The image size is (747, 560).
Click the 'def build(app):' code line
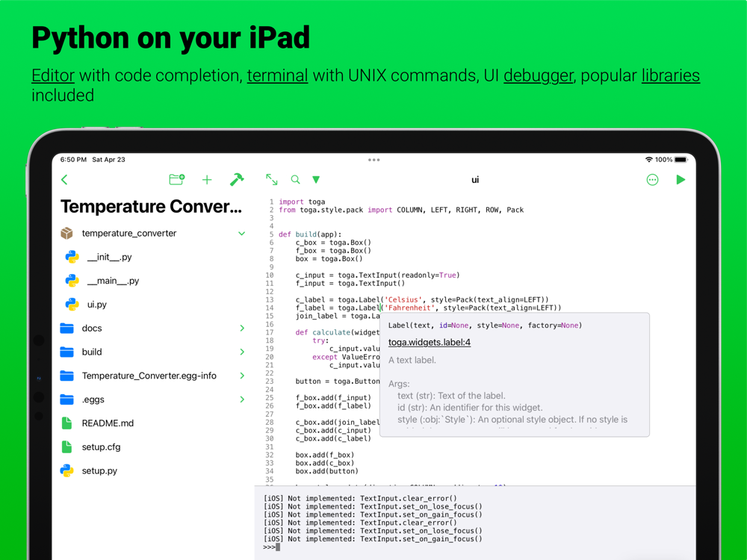(x=310, y=234)
